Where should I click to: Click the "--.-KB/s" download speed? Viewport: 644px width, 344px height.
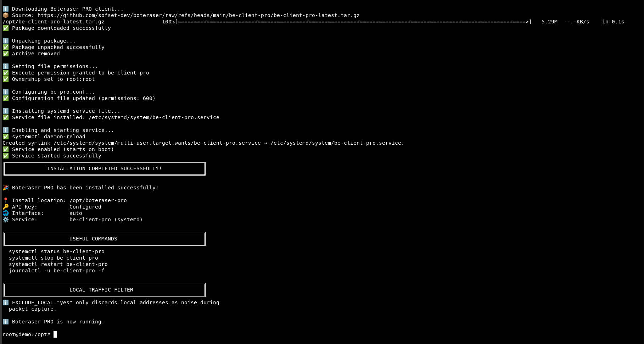(577, 22)
